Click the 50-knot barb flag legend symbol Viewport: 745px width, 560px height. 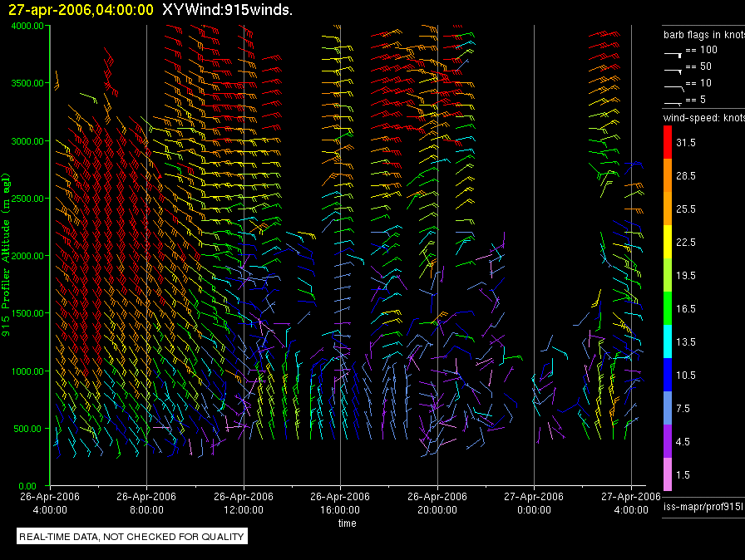point(673,69)
